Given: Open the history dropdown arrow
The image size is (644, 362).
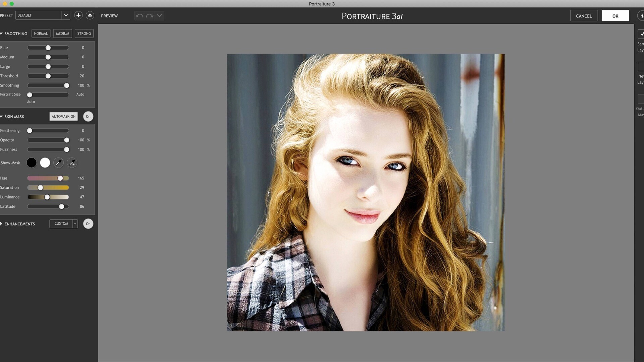Looking at the screenshot, I should (x=160, y=16).
